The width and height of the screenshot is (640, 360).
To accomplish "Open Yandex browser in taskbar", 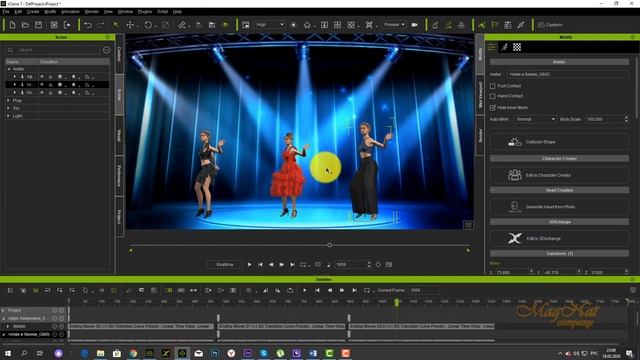I will point(231,353).
